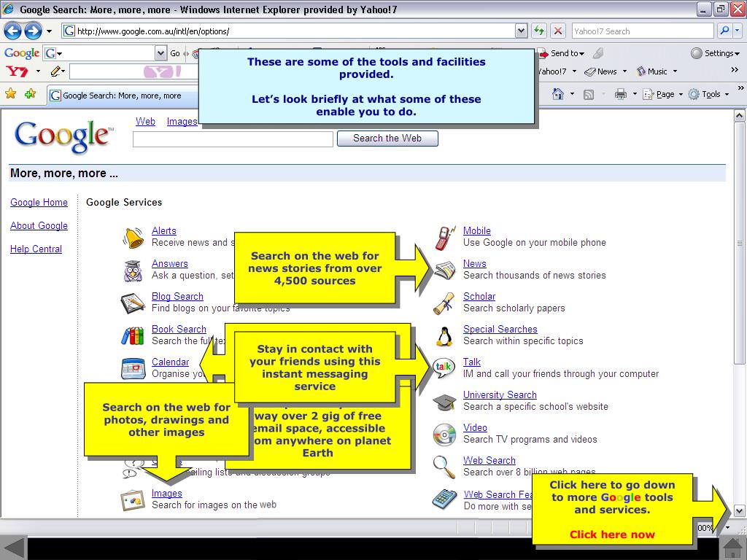Viewport: 747px width, 560px height.
Task: Open the University Search link
Action: coord(500,395)
